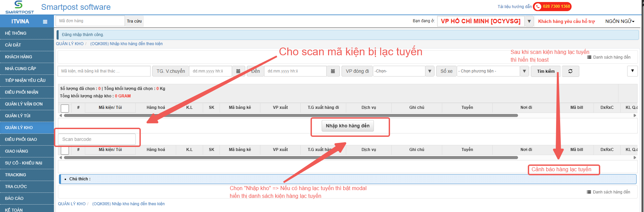644x212 pixels.
Task: Click the Nhập kho hàng đến button
Action: point(348,126)
